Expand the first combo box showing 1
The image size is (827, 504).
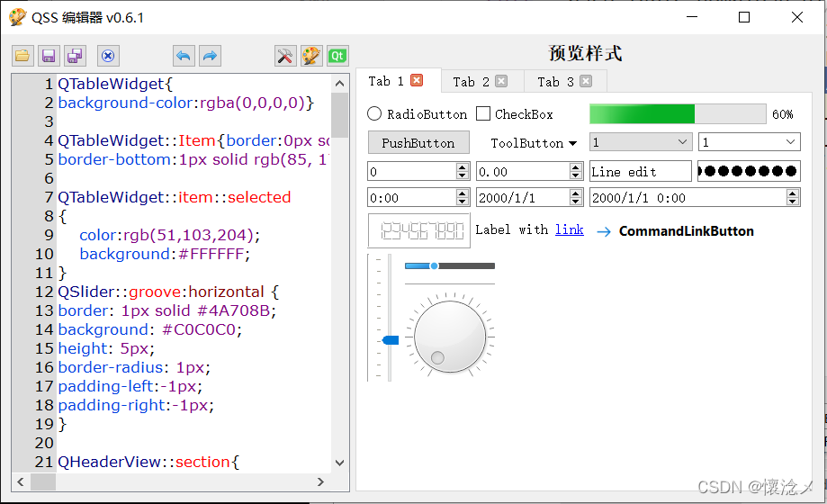point(682,142)
